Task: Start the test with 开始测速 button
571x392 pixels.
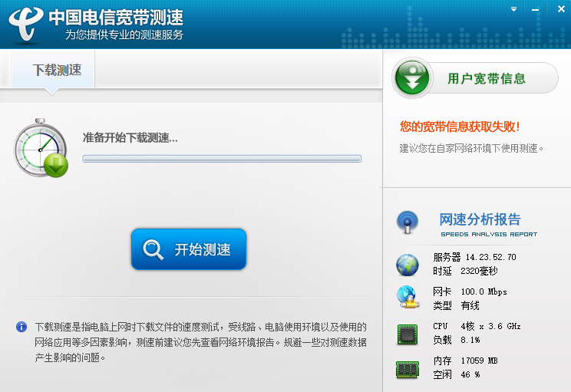Action: 189,249
